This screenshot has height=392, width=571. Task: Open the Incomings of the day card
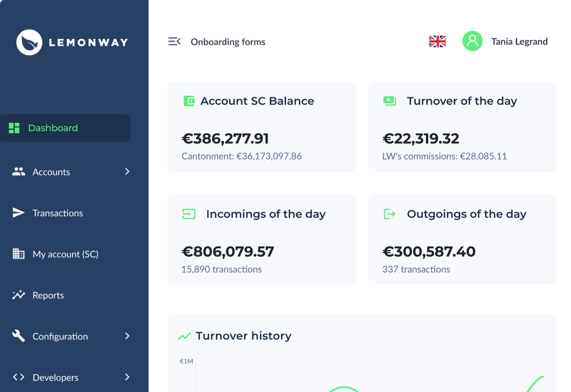pos(262,240)
